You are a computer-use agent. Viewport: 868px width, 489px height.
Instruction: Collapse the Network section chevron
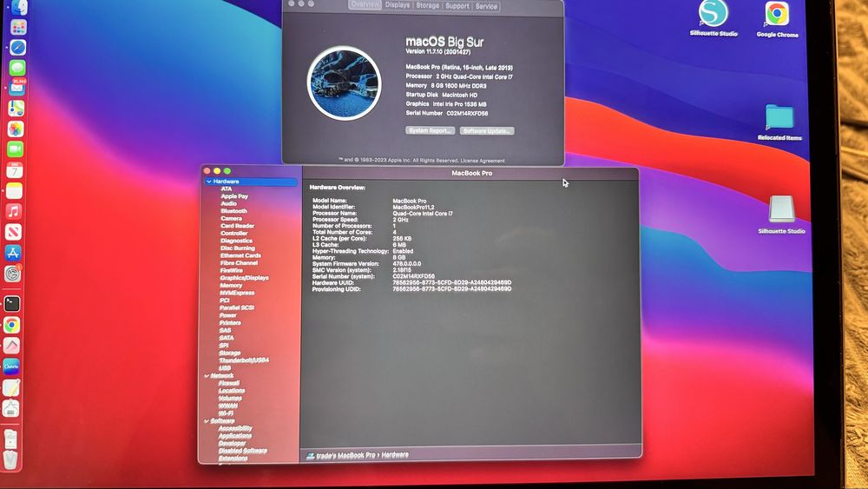pyautogui.click(x=207, y=375)
